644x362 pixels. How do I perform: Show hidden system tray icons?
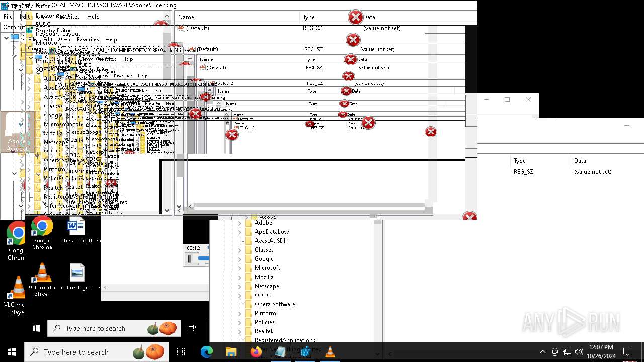coord(542,352)
